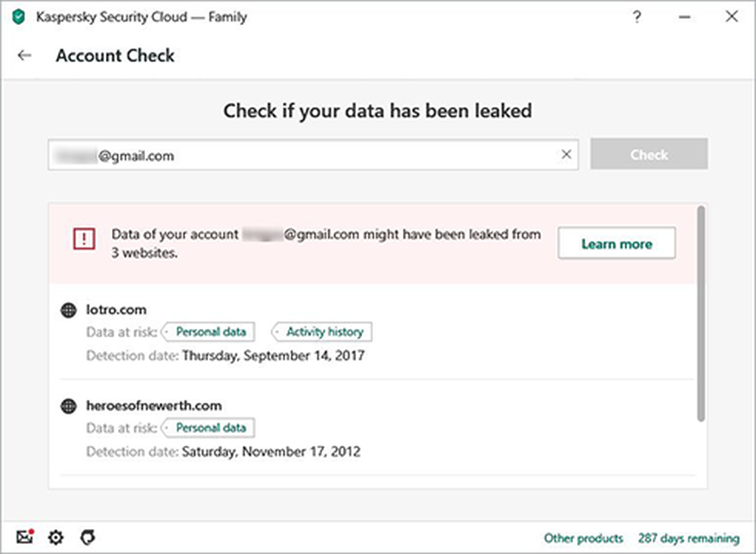
Task: Click the Activity history tag for lotro.com
Action: 321,331
